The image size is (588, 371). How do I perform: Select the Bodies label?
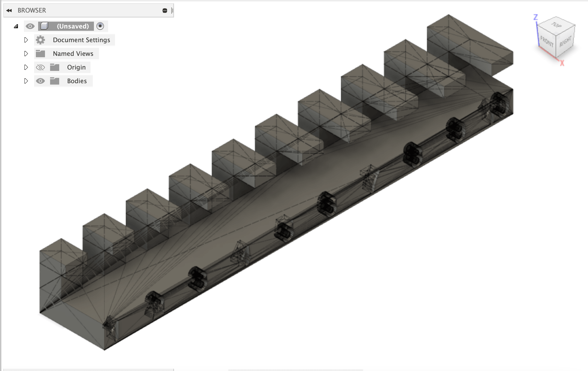[77, 81]
